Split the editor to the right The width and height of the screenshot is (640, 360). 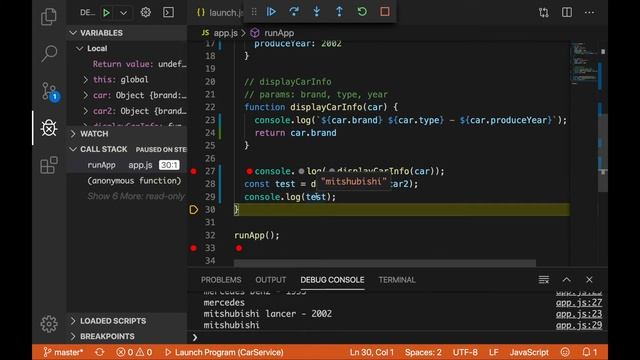pos(567,12)
